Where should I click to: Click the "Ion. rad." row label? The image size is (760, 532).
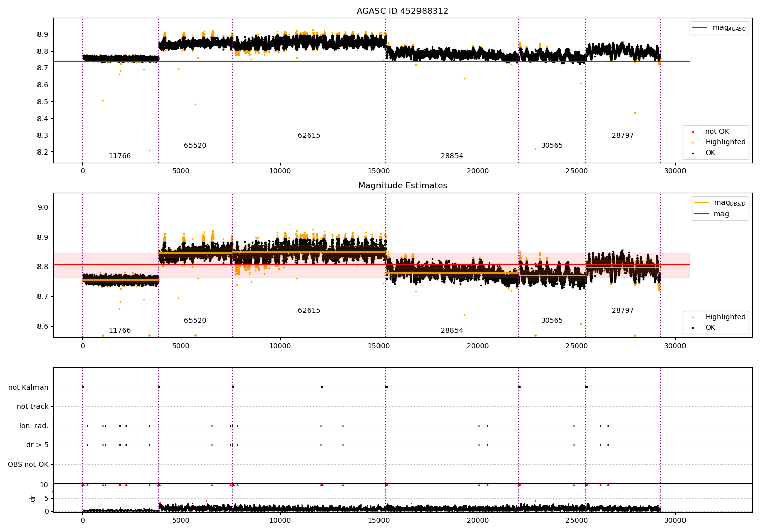point(34,426)
